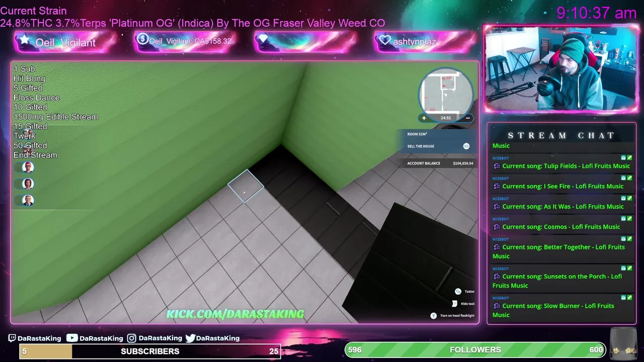Click the Twitch logo before DaRastaKing
This screenshot has width=644, height=362.
click(x=12, y=338)
